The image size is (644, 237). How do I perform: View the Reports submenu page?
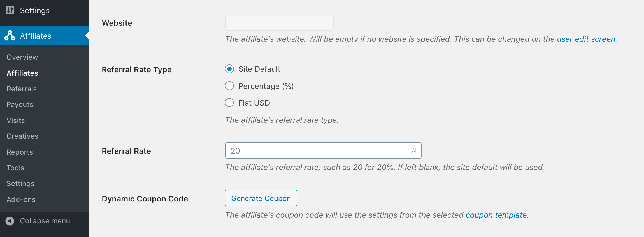click(x=20, y=152)
